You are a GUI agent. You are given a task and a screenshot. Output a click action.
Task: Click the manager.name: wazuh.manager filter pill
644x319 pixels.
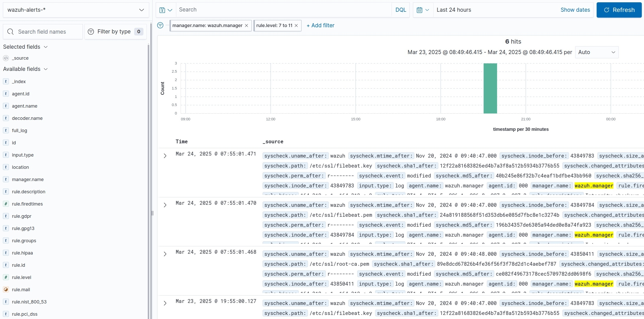pyautogui.click(x=207, y=25)
